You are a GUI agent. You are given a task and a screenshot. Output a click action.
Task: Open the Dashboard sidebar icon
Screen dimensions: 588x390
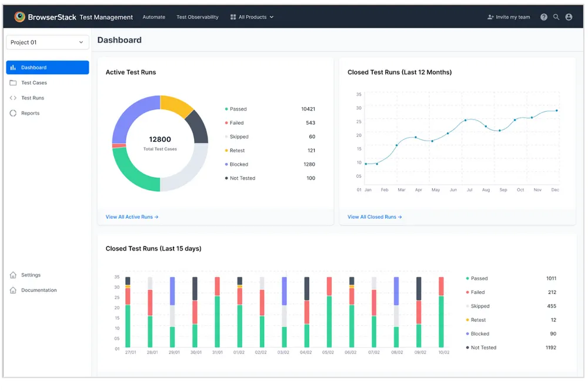tap(13, 67)
